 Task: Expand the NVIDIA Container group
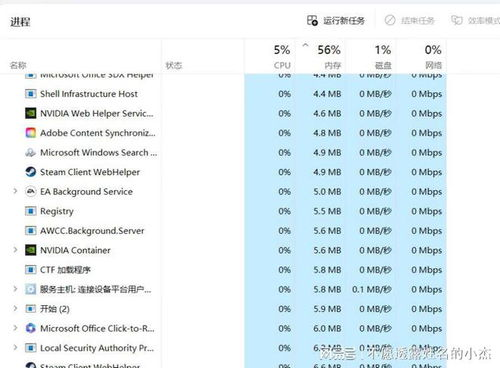[15, 250]
